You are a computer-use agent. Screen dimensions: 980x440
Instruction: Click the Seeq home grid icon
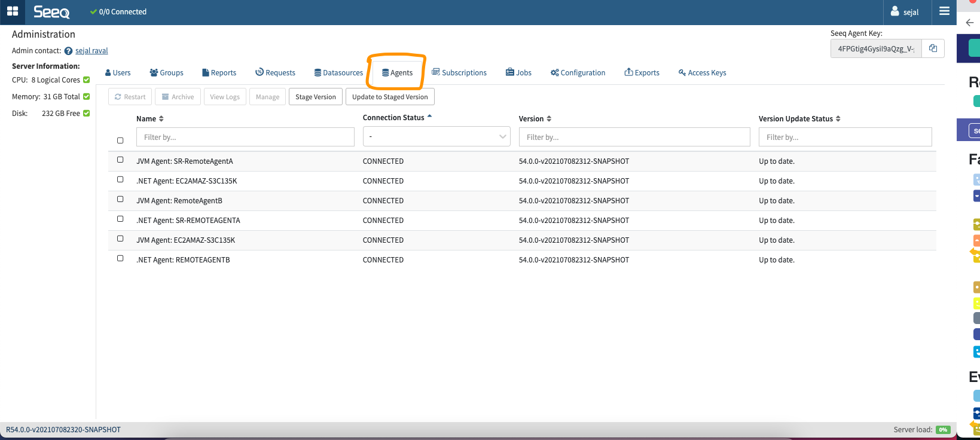[x=12, y=11]
